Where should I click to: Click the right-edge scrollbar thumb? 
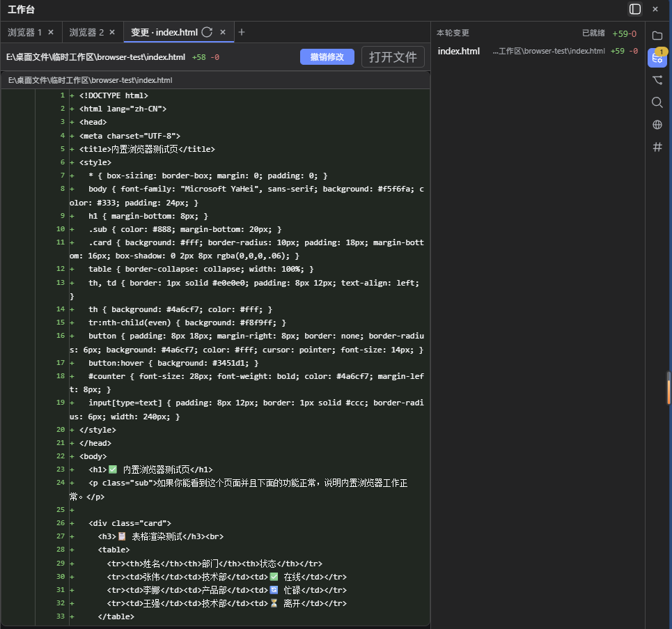tap(668, 388)
